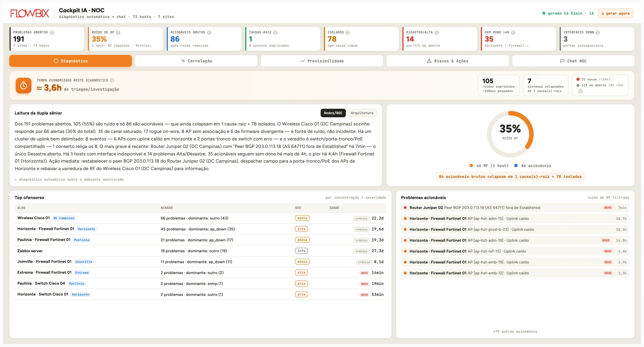Select the Isolados card showing 78
This screenshot has height=347, width=644.
coord(361,39)
